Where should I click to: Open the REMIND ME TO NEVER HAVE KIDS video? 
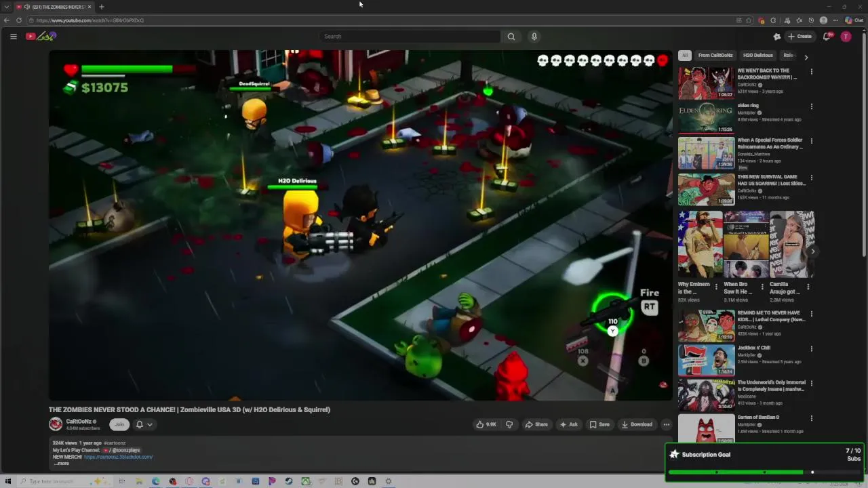pyautogui.click(x=706, y=326)
